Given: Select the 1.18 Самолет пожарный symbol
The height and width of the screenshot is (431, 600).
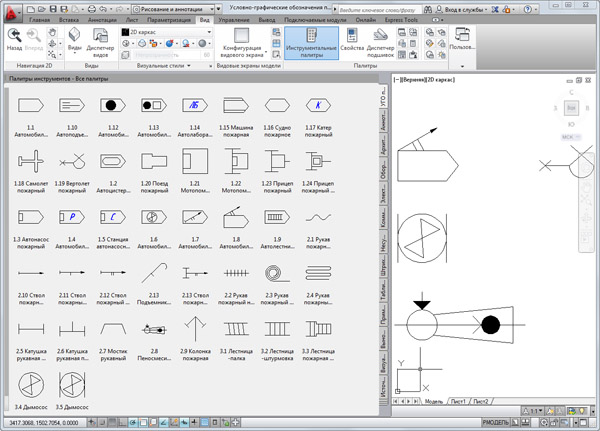Looking at the screenshot, I should point(33,161).
